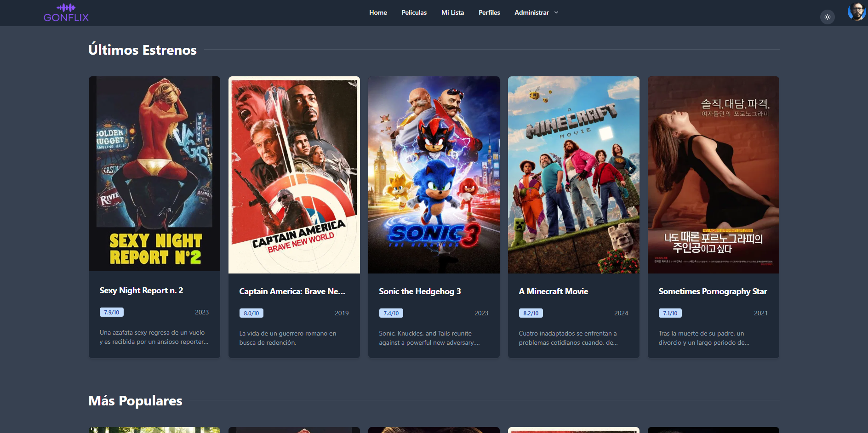The height and width of the screenshot is (433, 868).
Task: Click the A Minecraft Movie poster
Action: click(573, 175)
